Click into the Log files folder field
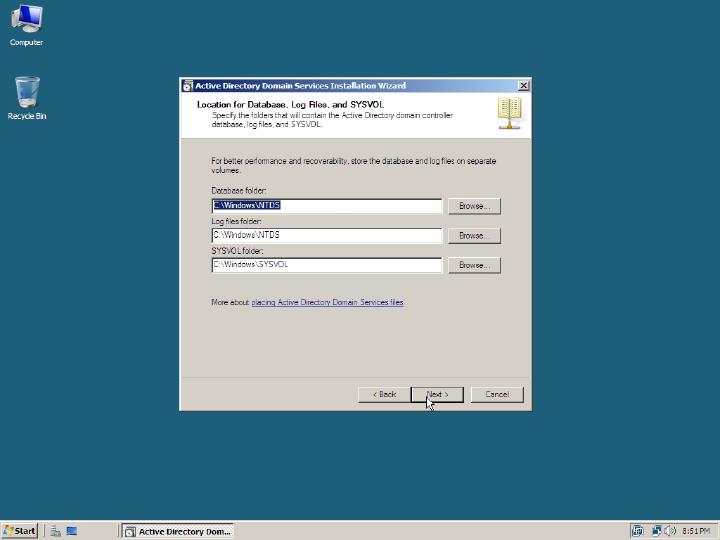 click(x=327, y=236)
